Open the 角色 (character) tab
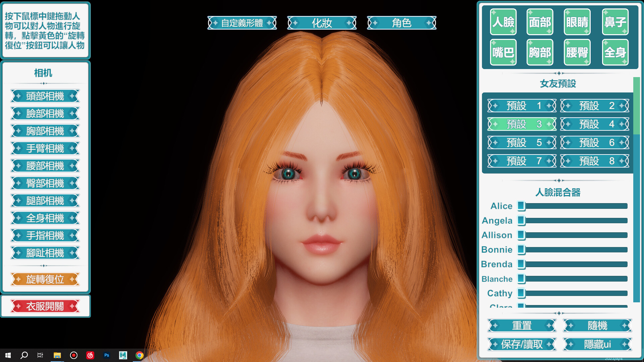This screenshot has height=362, width=644. (x=401, y=23)
